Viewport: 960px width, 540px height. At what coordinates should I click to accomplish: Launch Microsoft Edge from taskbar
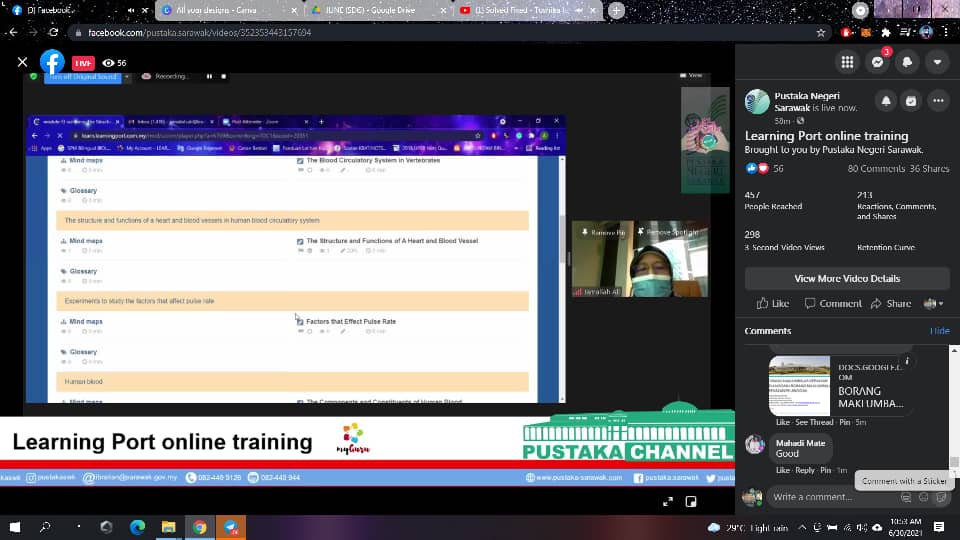click(138, 527)
